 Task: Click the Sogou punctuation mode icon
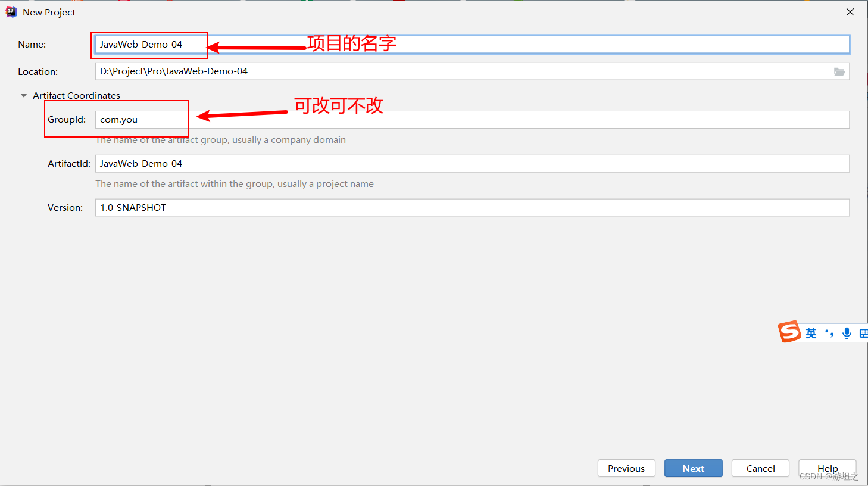pos(829,333)
